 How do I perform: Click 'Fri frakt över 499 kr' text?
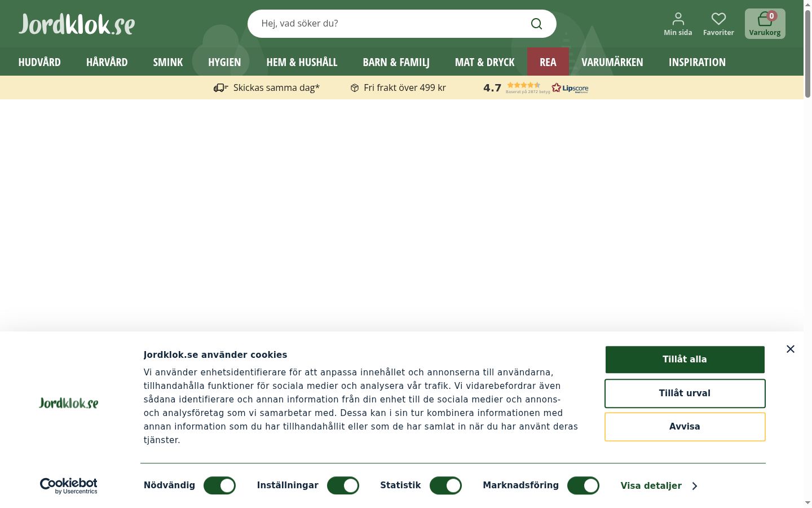point(405,87)
